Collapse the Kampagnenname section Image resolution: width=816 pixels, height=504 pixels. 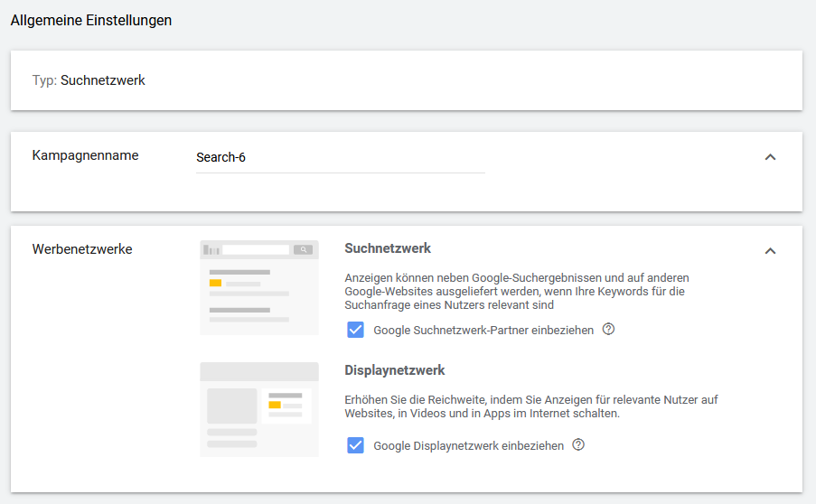pos(770,157)
